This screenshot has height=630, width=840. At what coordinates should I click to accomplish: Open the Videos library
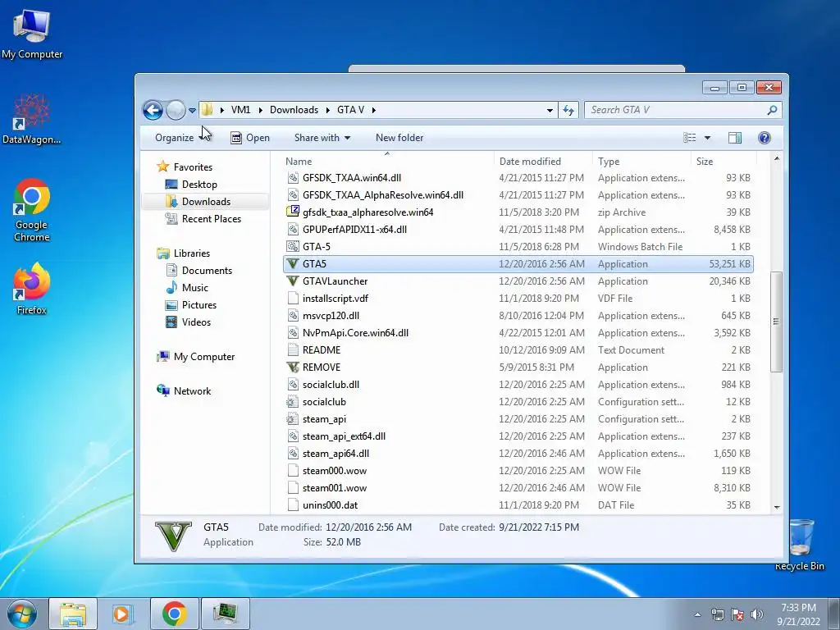[188, 322]
